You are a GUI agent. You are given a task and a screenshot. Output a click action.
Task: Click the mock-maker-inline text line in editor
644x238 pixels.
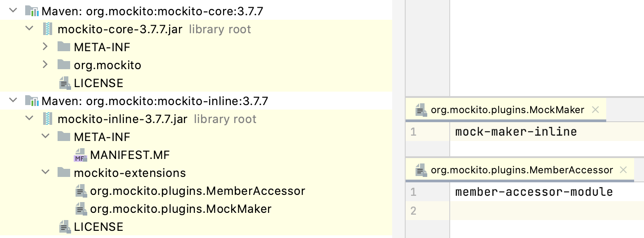(516, 132)
